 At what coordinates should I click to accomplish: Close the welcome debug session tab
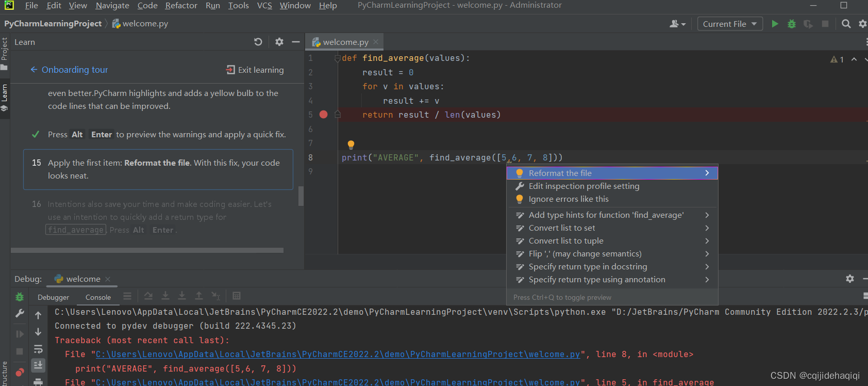pos(108,279)
